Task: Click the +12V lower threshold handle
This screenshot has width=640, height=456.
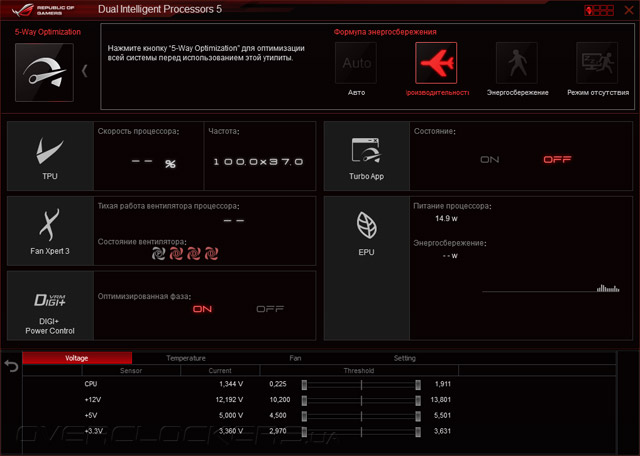Action: (304, 400)
